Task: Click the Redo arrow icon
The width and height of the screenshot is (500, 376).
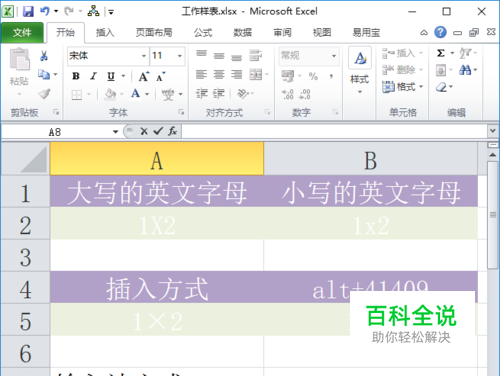Action: click(x=69, y=11)
